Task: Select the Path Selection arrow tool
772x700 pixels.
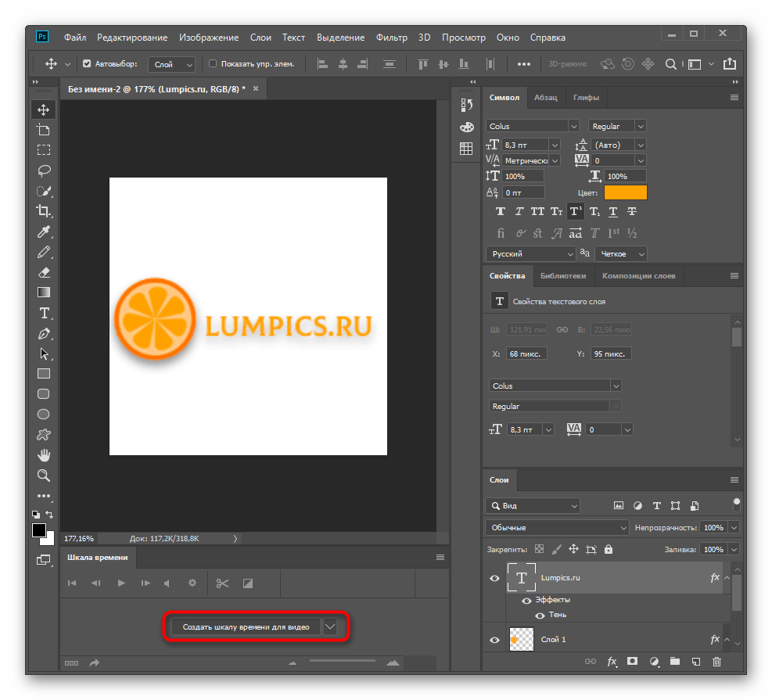Action: [44, 354]
